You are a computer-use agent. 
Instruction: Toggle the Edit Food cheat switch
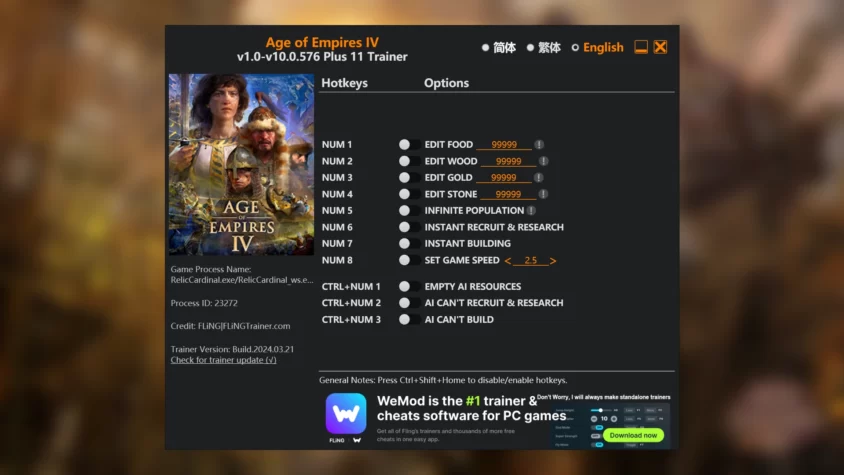pyautogui.click(x=409, y=144)
